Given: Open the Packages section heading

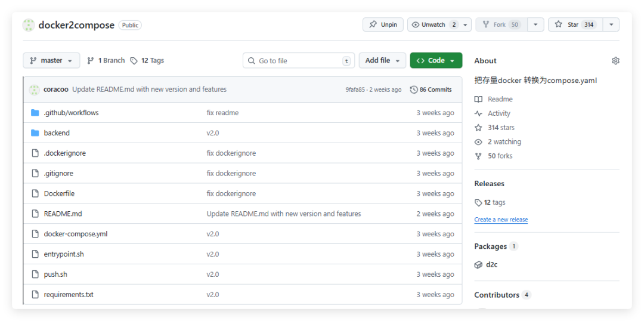Looking at the screenshot, I should [490, 246].
